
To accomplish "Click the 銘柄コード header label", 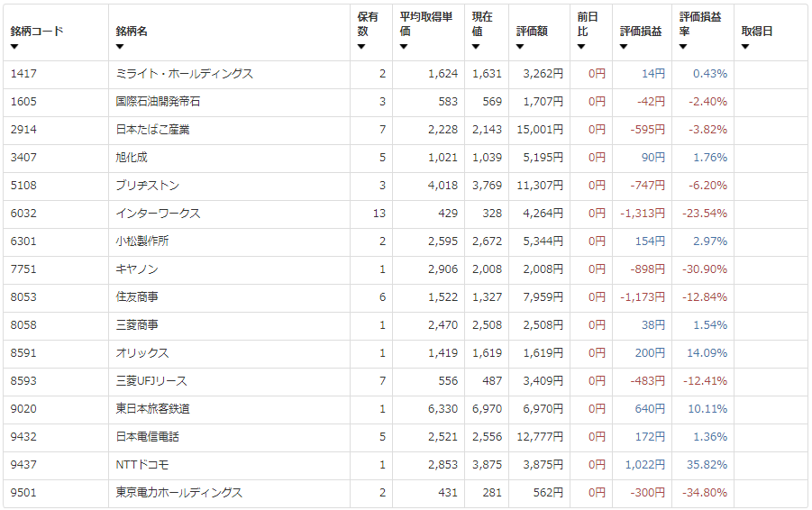I will point(37,31).
